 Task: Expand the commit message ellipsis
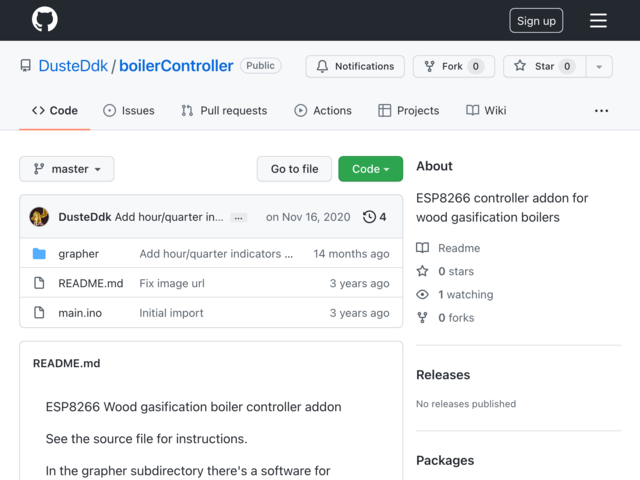238,217
